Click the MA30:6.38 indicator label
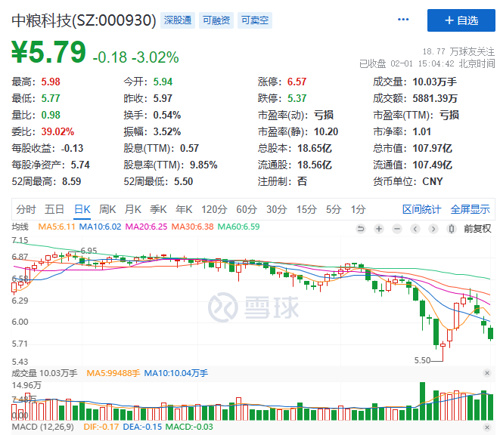The image size is (500, 435). pos(192,227)
